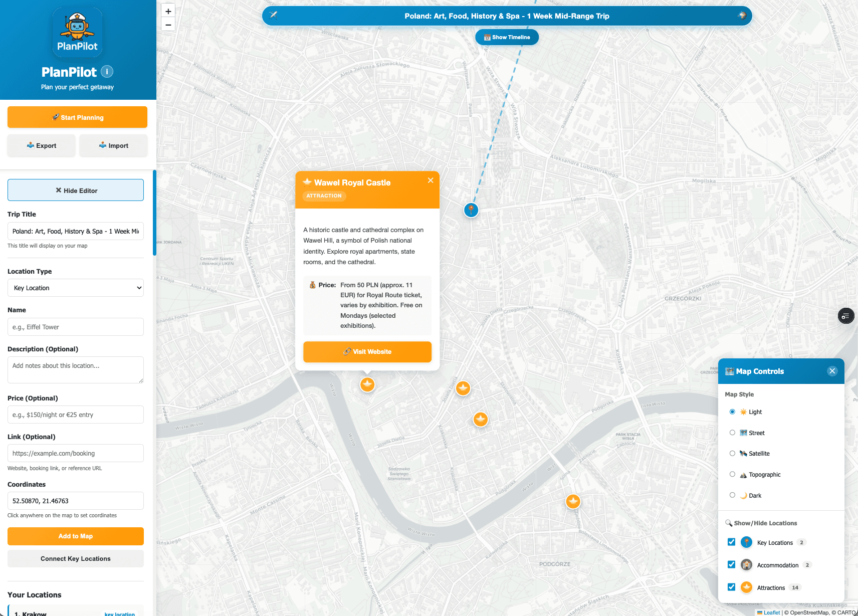Click the blue Krakow key location marker
Viewport: 858px width, 616px height.
click(x=471, y=210)
